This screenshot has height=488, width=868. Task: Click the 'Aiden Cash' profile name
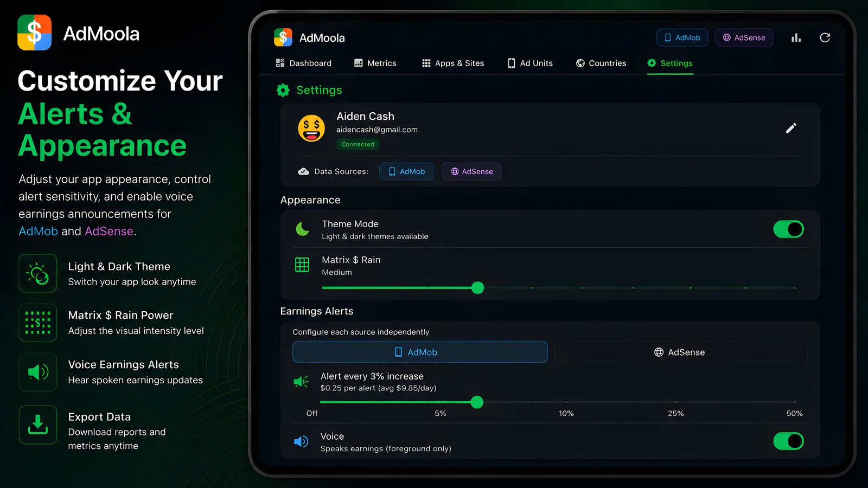point(365,116)
